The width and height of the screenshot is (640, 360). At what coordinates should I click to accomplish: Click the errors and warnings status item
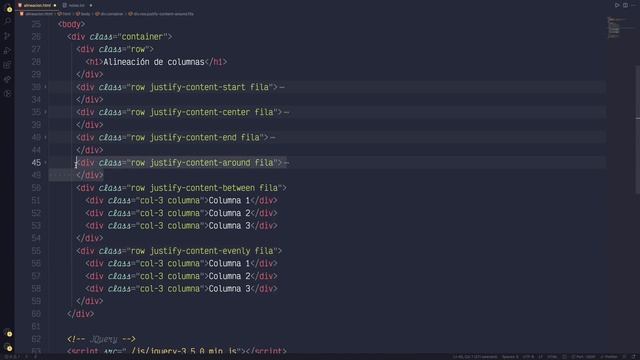11,357
